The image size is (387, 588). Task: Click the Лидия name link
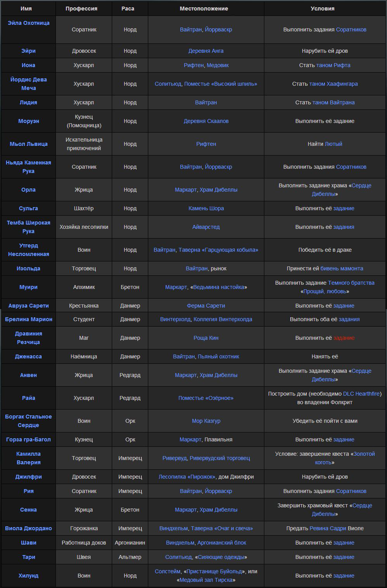[x=28, y=102]
